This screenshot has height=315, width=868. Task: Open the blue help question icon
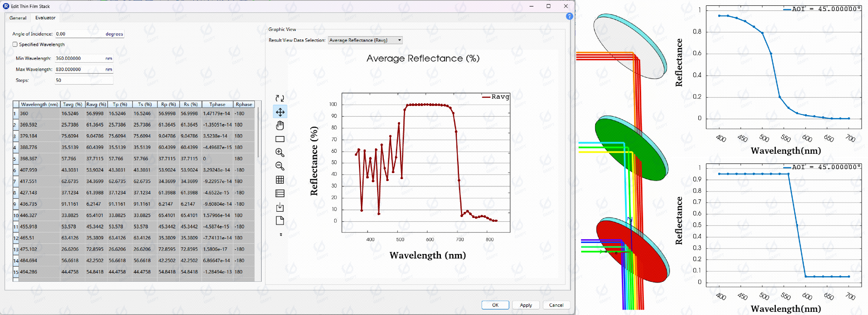pos(569,16)
